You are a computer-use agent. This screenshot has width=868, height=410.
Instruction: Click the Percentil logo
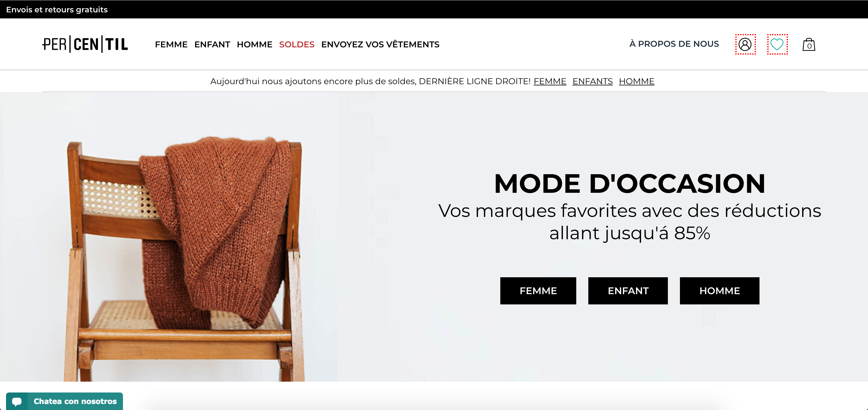click(85, 44)
